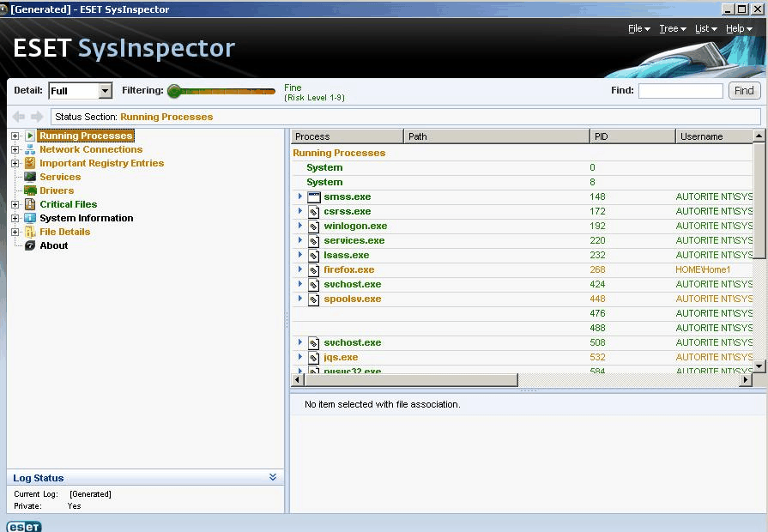The image size is (768, 532).
Task: Select the Drivers tree item label
Action: point(57,190)
